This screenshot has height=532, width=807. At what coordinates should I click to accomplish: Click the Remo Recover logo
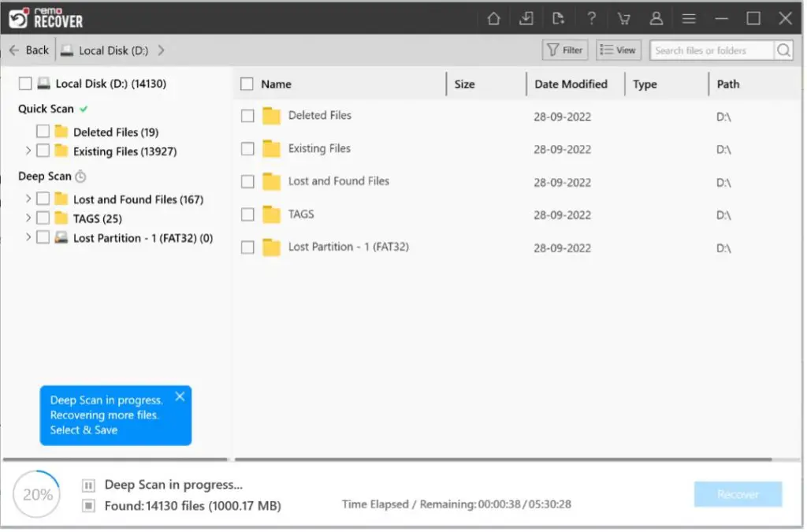(x=46, y=18)
